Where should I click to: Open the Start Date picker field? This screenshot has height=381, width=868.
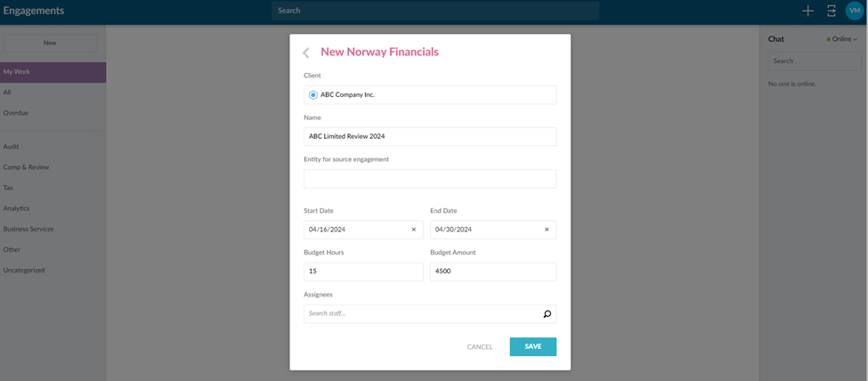point(356,230)
